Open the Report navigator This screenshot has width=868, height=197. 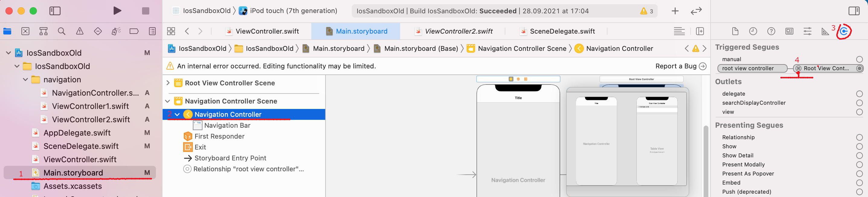[152, 31]
